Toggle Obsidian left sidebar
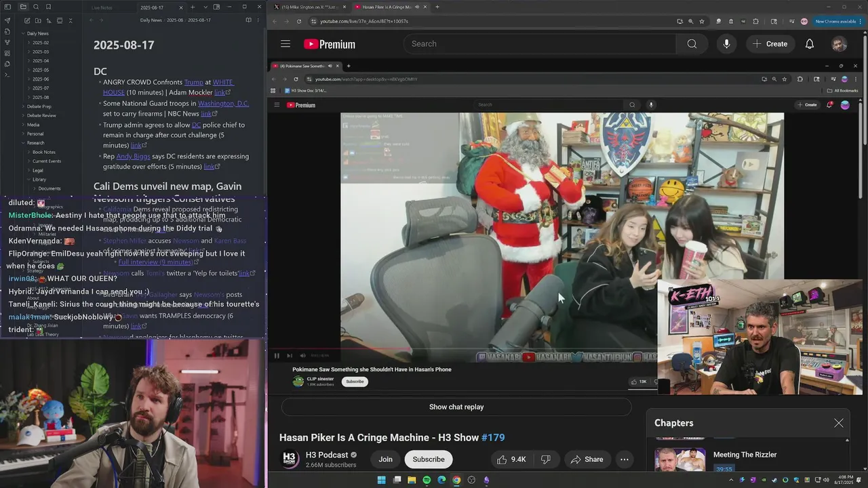This screenshot has height=488, width=868. (x=7, y=7)
